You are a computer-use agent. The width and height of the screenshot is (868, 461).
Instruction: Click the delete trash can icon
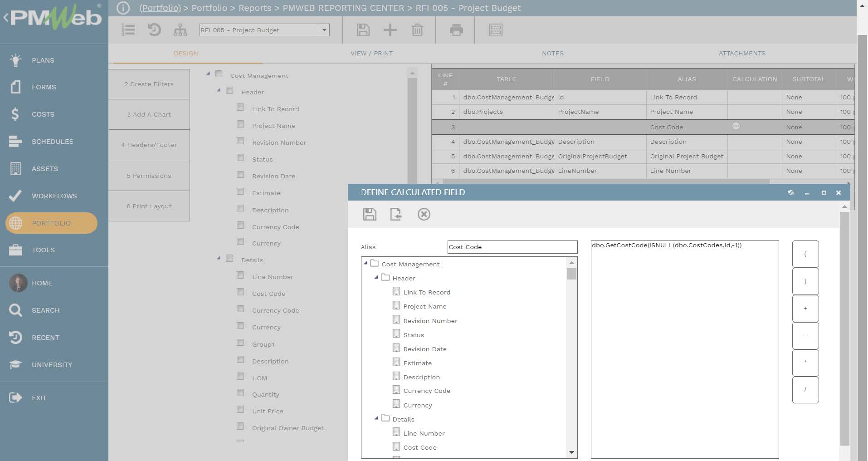(417, 30)
